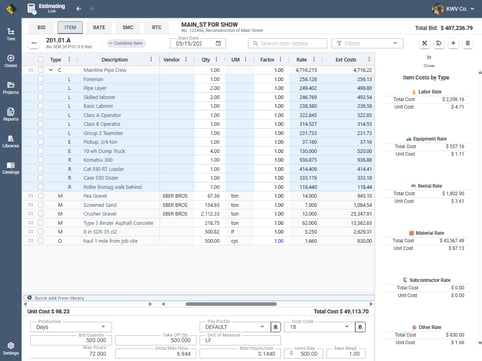
Task: Click the Bid Quantity input field
Action: point(71,340)
